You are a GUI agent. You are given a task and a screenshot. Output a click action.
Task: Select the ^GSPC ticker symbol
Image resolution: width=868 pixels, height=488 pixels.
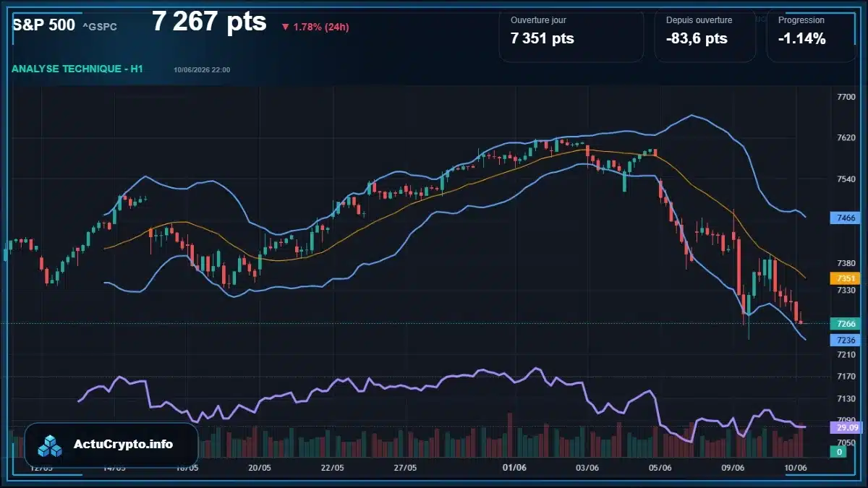click(100, 27)
